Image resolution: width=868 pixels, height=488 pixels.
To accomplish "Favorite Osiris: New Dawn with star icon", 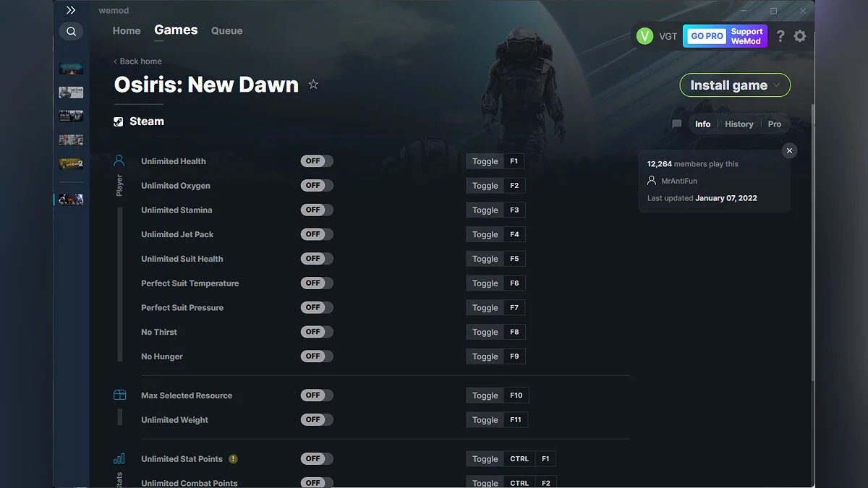I will (x=313, y=85).
